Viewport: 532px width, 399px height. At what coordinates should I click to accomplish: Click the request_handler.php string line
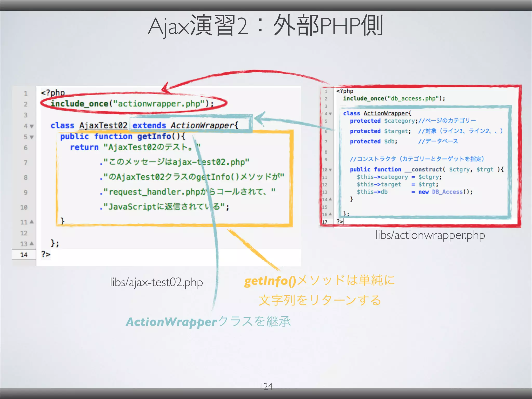188,192
